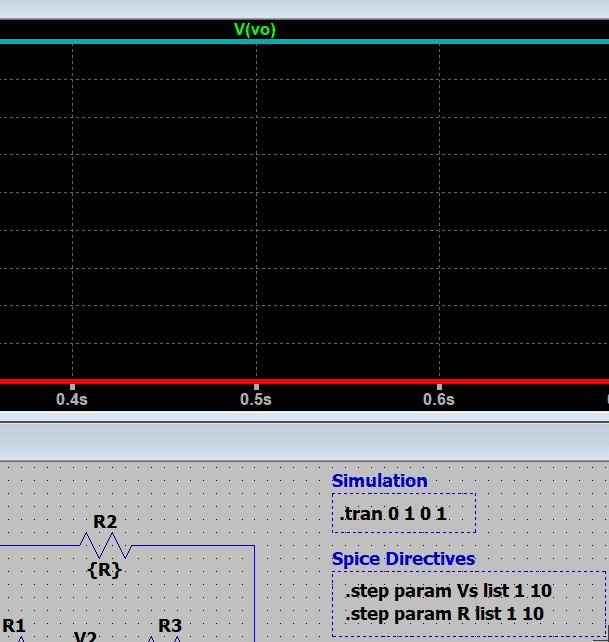609x642 pixels.
Task: Select the .step param R list directive
Action: pos(444,613)
